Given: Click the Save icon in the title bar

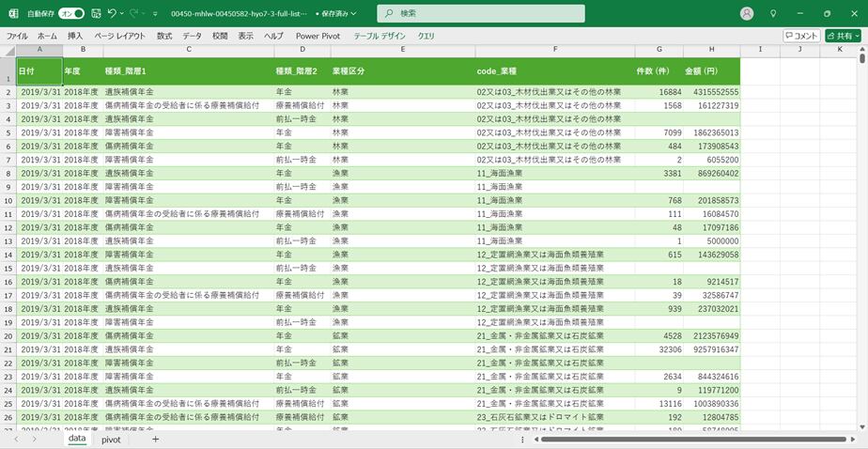Looking at the screenshot, I should [94, 14].
